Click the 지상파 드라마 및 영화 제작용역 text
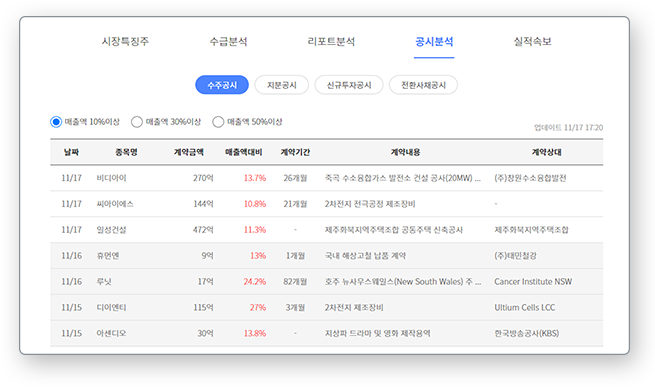655x387 pixels. (377, 334)
